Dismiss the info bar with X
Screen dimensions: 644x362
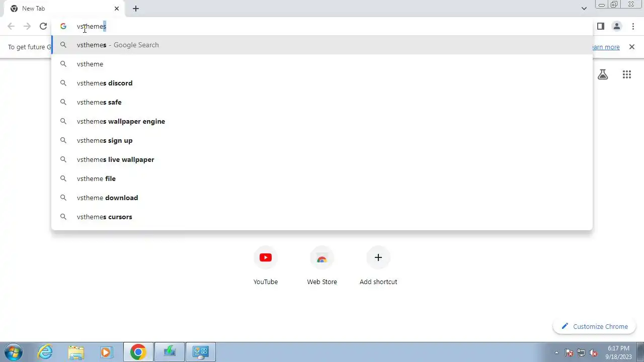tap(632, 47)
